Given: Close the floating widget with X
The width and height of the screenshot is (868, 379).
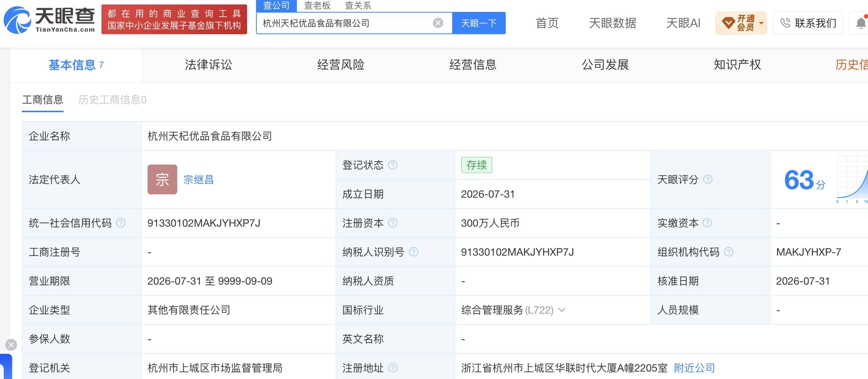Looking at the screenshot, I should click(11, 345).
